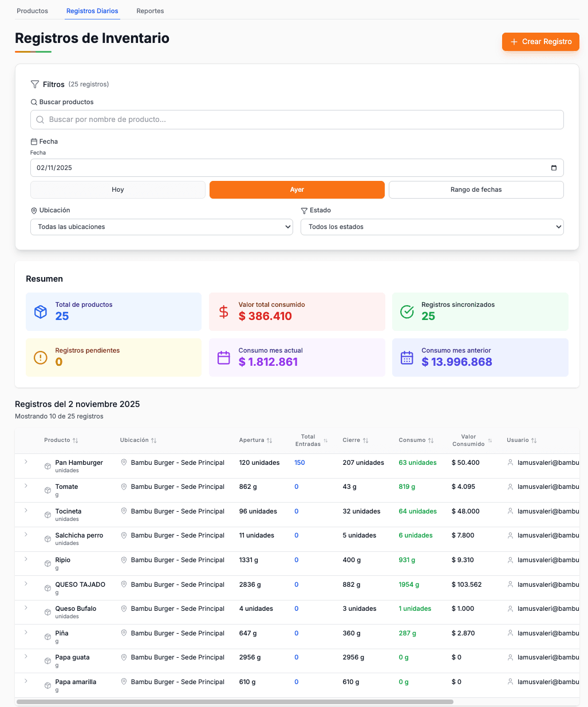Click the purple calendar icon in Consumo mes actual
588x707 pixels.
(x=223, y=357)
